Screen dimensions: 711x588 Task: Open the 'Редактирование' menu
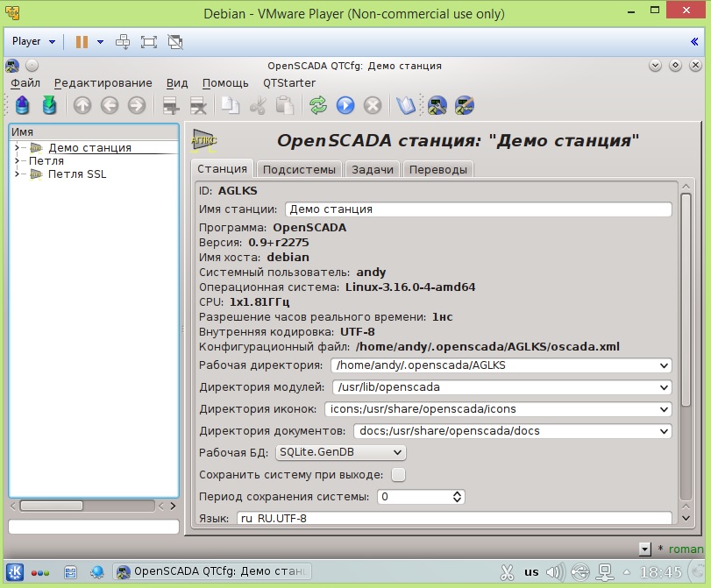tap(103, 83)
